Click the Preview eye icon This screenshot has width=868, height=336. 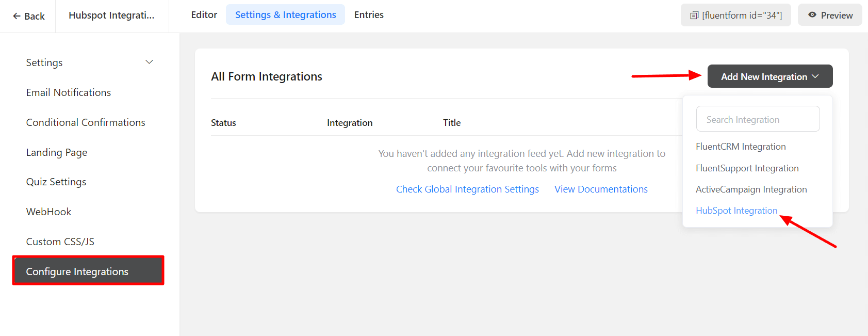click(x=812, y=15)
